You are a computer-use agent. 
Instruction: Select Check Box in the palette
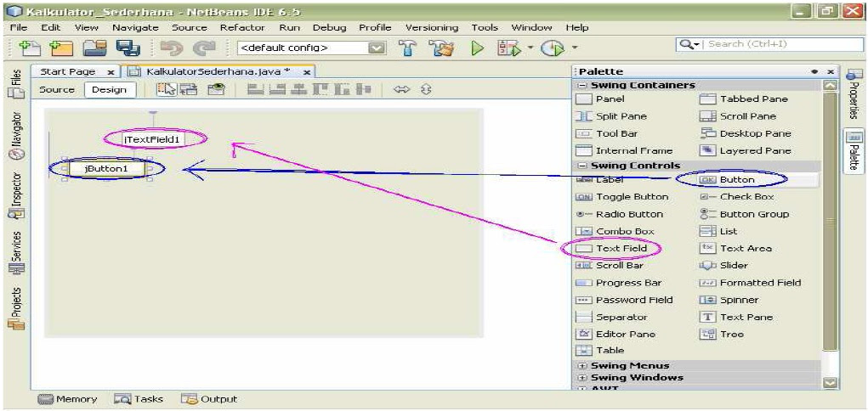coord(737,197)
